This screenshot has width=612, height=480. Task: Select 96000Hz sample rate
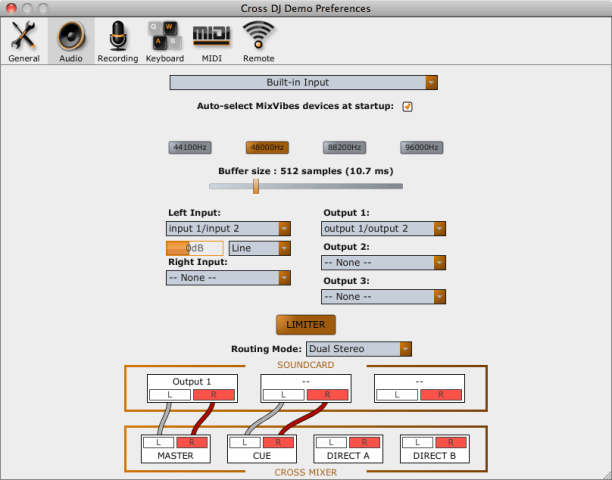point(422,148)
